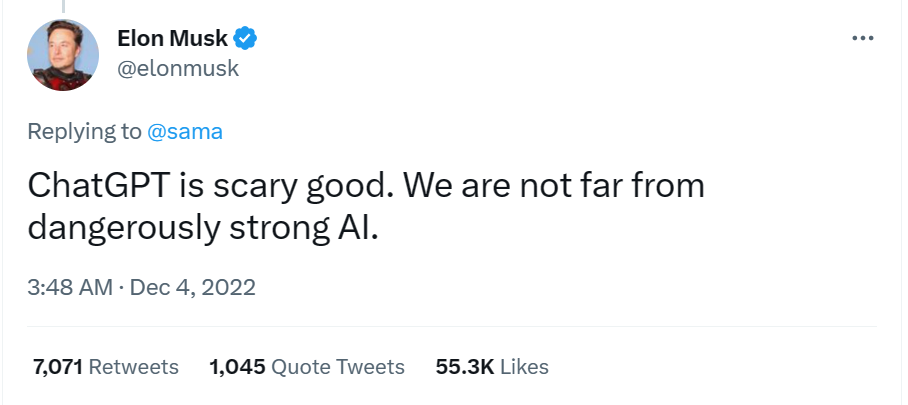Viewport: 908px width, 405px height.
Task: Click the blue verified checkmark badge
Action: (246, 39)
